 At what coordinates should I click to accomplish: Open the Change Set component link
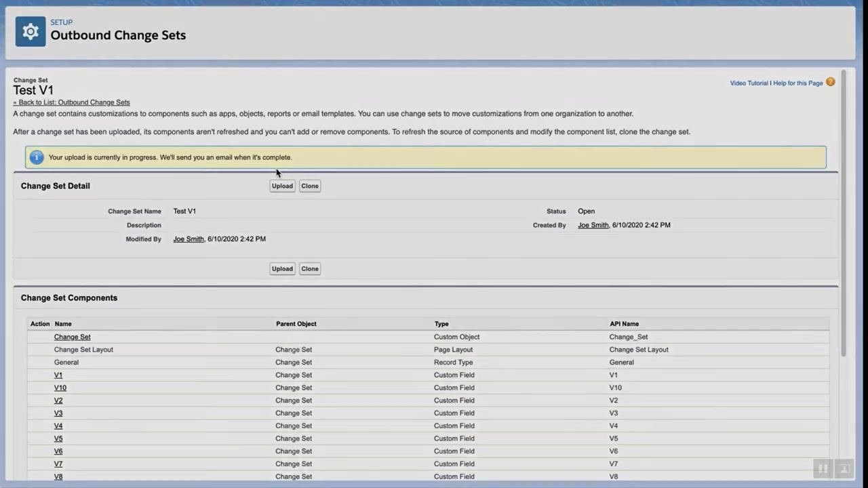click(x=72, y=337)
